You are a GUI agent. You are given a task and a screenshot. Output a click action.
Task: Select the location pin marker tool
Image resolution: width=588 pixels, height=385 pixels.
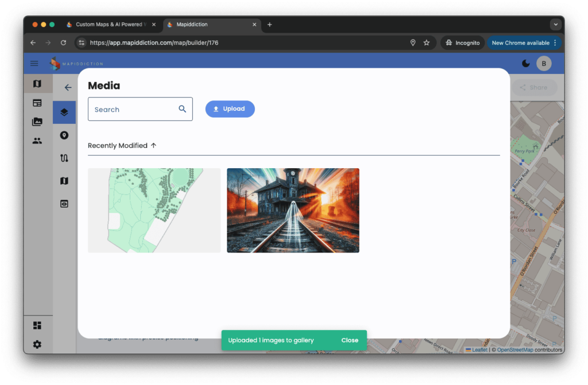tap(64, 135)
